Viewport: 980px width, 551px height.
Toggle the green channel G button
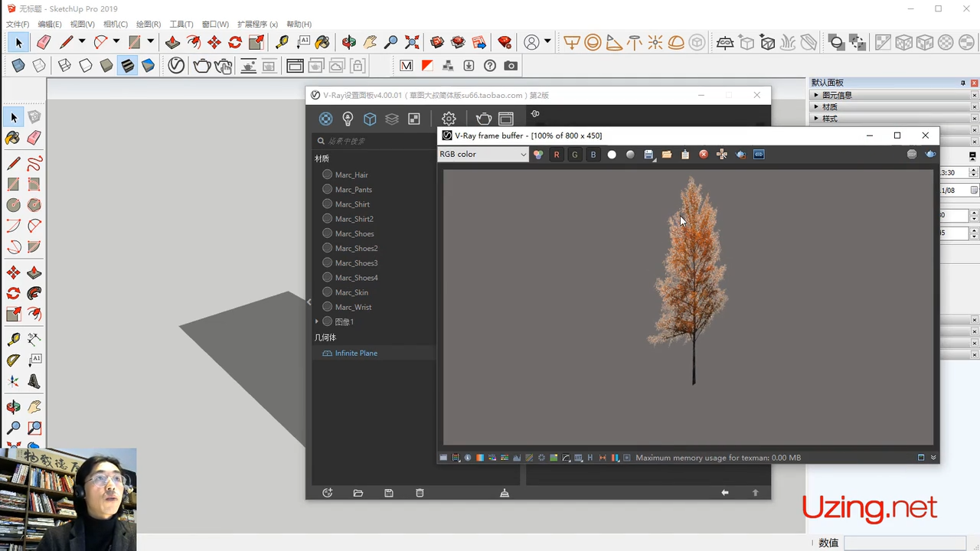pyautogui.click(x=575, y=155)
